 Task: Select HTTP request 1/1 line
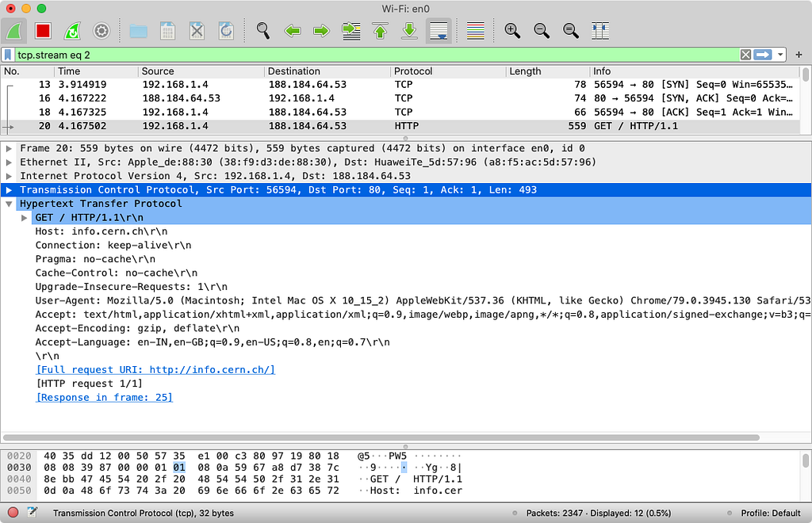[89, 384]
